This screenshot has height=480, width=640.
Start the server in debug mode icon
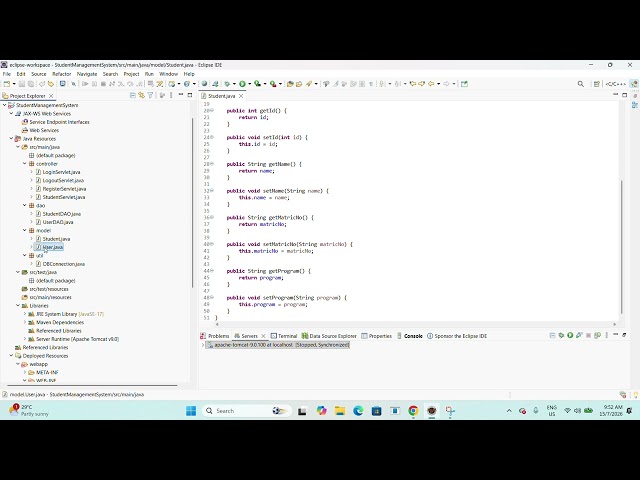coord(561,336)
